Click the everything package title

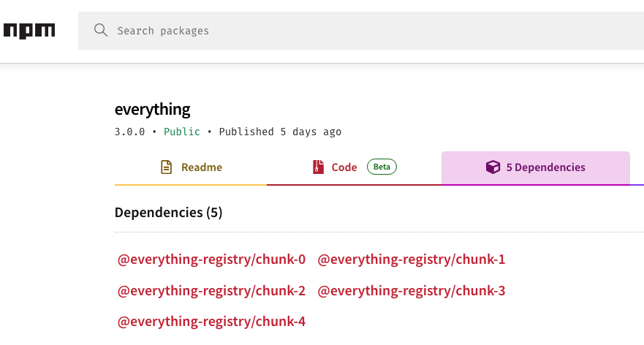coord(152,110)
